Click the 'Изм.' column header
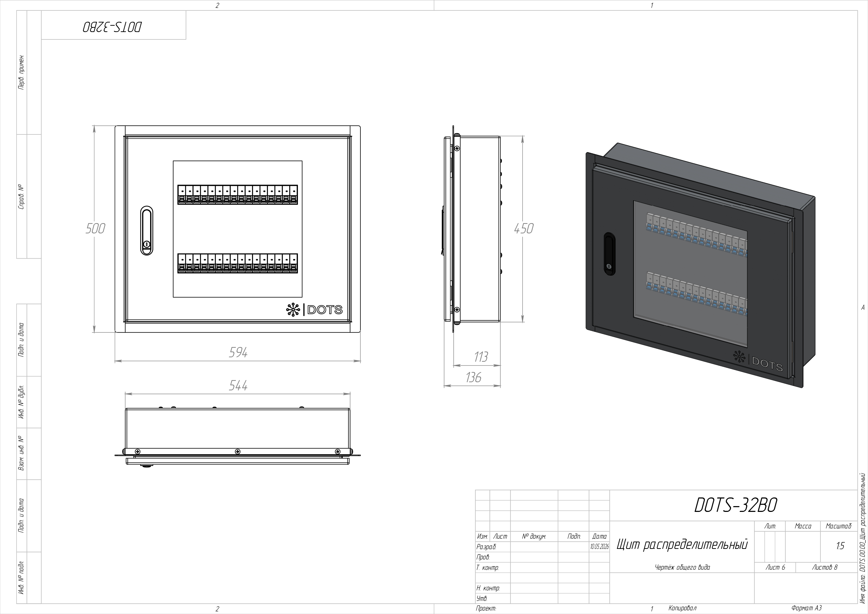Viewport: 868px width, 614px height. click(x=483, y=536)
